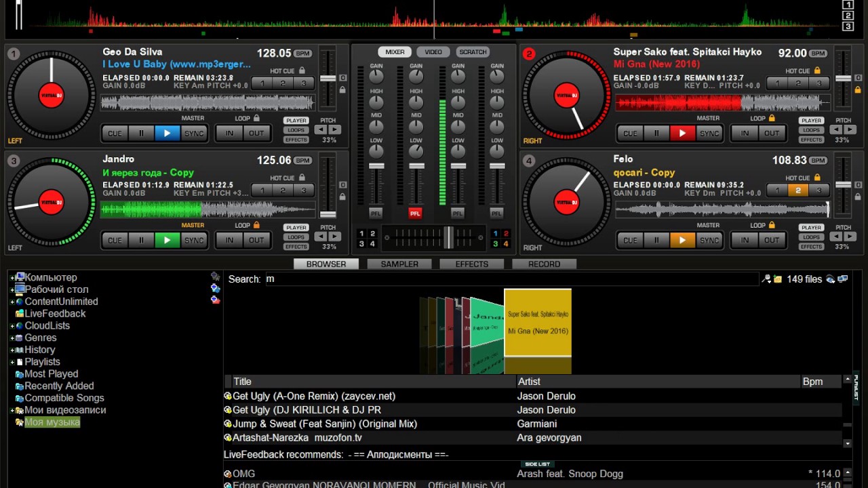Image resolution: width=868 pixels, height=488 pixels.
Task: Click the orange play button on deck 4
Action: click(x=683, y=241)
